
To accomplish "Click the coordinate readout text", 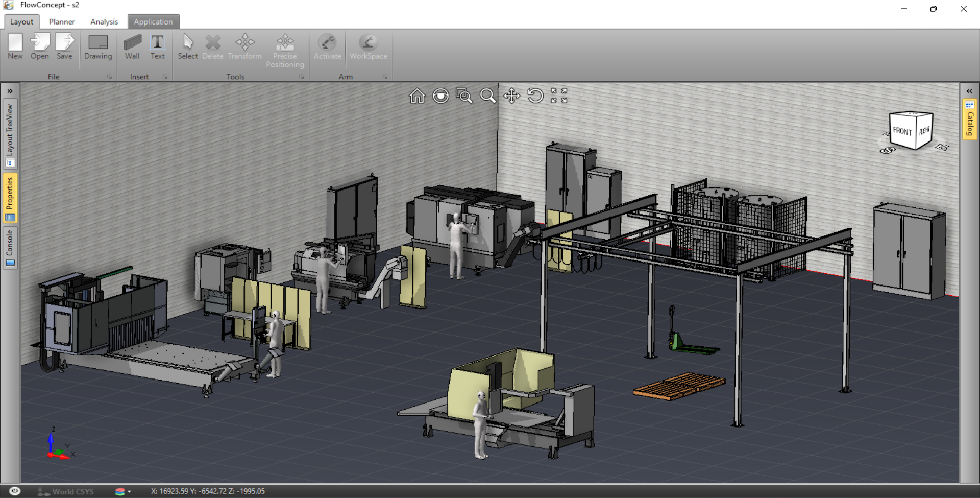I will coord(208,491).
